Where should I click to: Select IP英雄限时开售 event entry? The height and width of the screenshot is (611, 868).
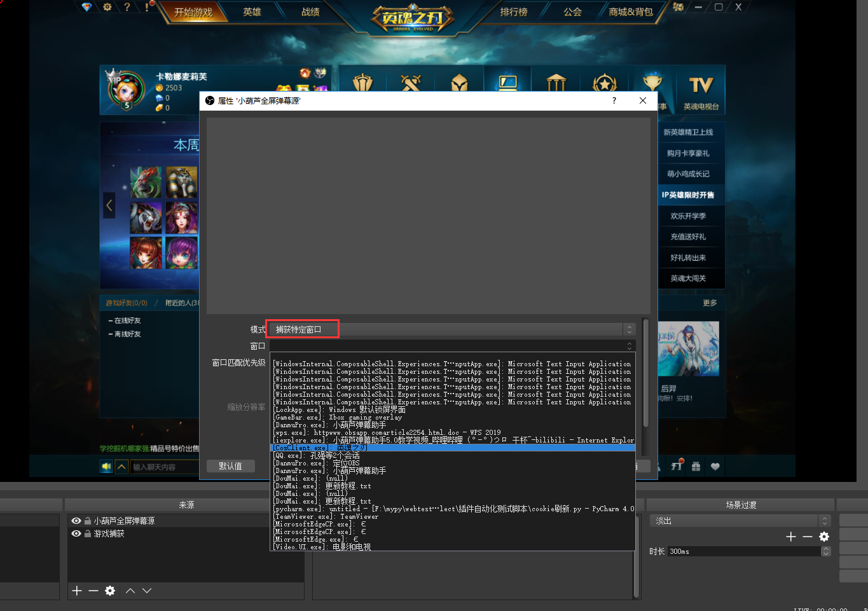[x=688, y=195]
